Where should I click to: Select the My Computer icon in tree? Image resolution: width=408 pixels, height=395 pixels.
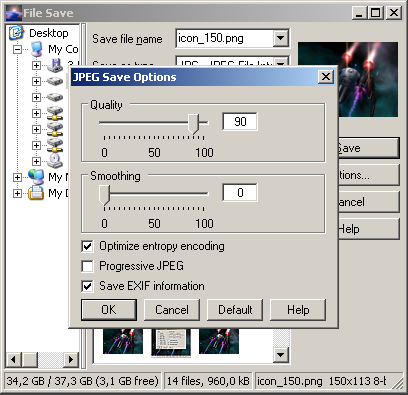[36, 49]
